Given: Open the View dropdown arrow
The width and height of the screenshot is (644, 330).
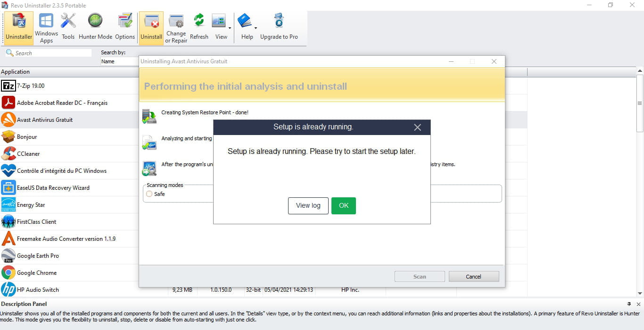Looking at the screenshot, I should pyautogui.click(x=230, y=28).
